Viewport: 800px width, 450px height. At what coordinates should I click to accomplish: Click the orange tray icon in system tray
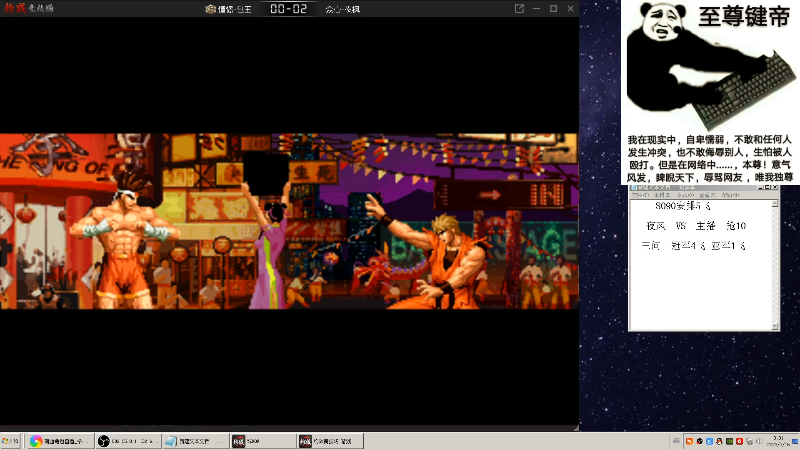(x=689, y=441)
